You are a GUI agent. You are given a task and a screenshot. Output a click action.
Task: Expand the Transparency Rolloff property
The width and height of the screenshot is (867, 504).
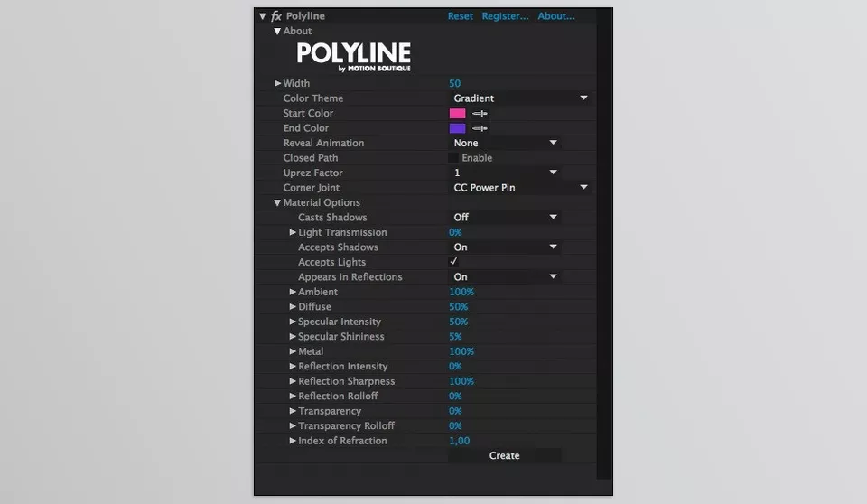pos(293,426)
